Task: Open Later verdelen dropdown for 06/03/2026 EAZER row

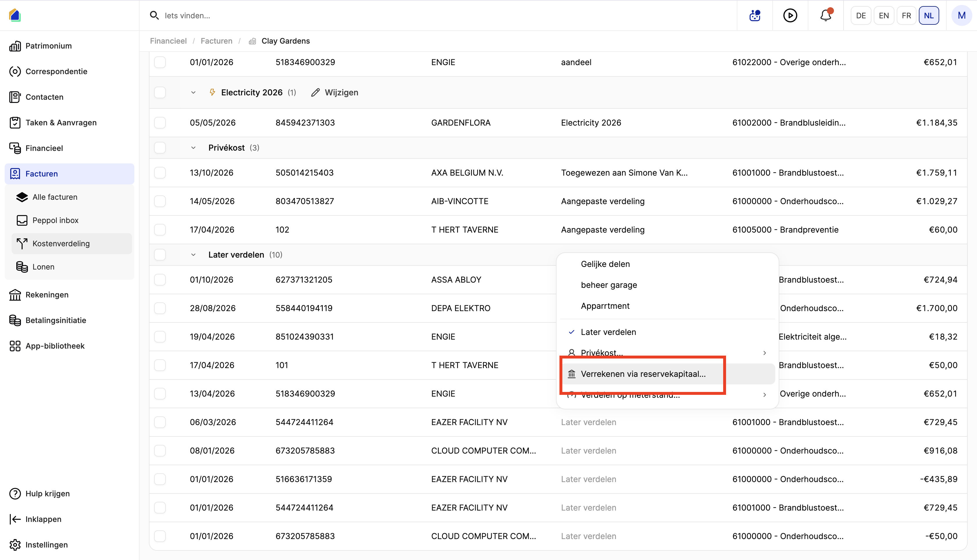Action: 589,422
